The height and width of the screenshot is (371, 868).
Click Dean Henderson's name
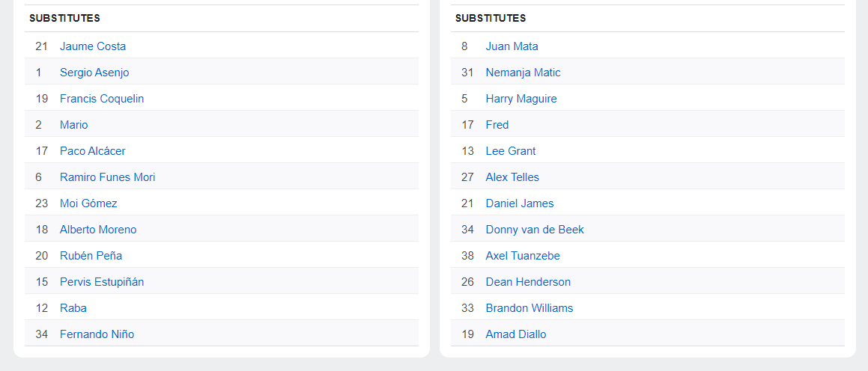point(528,282)
